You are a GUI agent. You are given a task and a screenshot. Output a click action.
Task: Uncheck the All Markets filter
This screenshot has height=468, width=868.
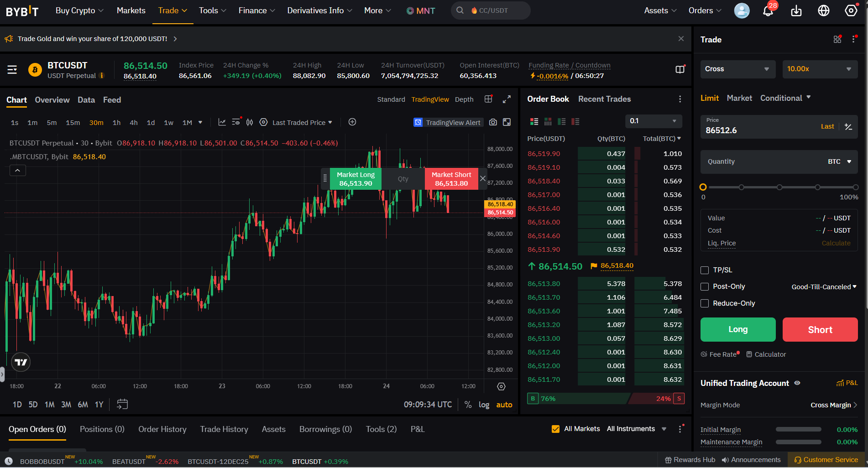[556, 429]
